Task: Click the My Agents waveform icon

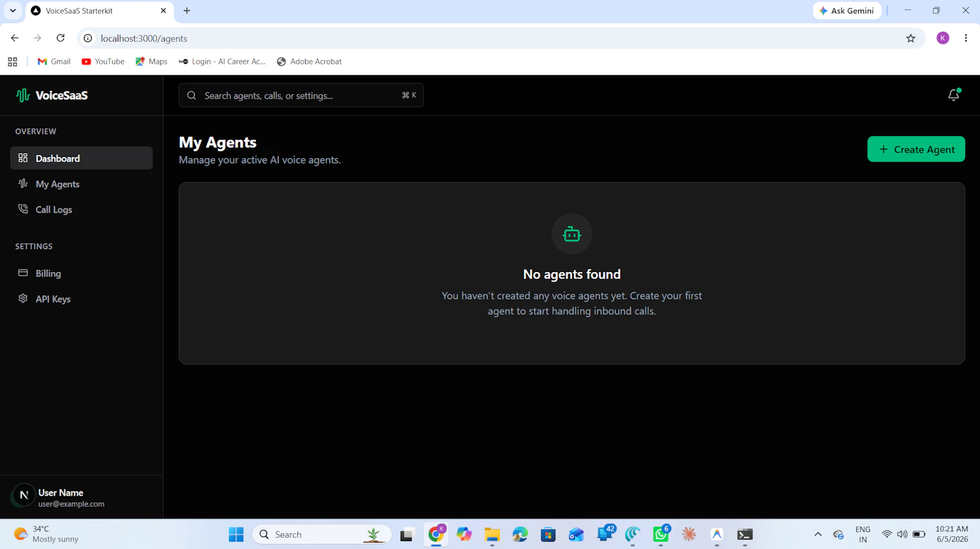Action: pyautogui.click(x=23, y=183)
